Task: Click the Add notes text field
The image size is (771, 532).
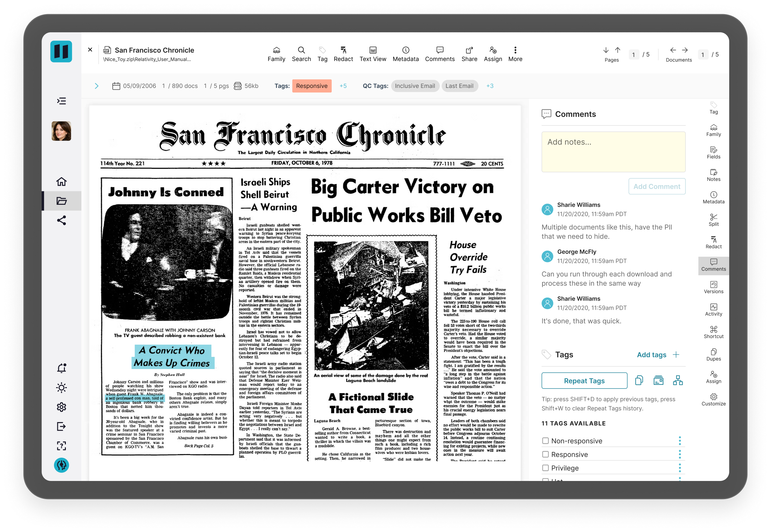Action: [613, 152]
